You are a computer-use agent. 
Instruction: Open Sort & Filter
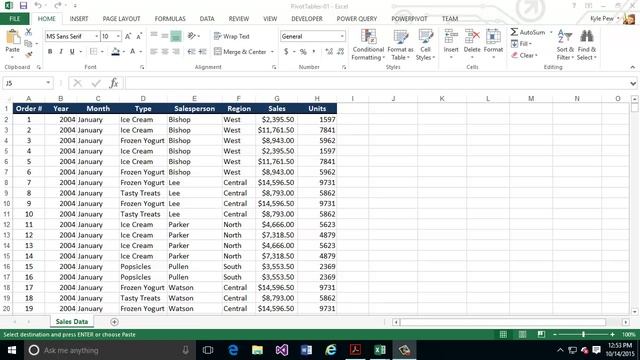coord(565,45)
